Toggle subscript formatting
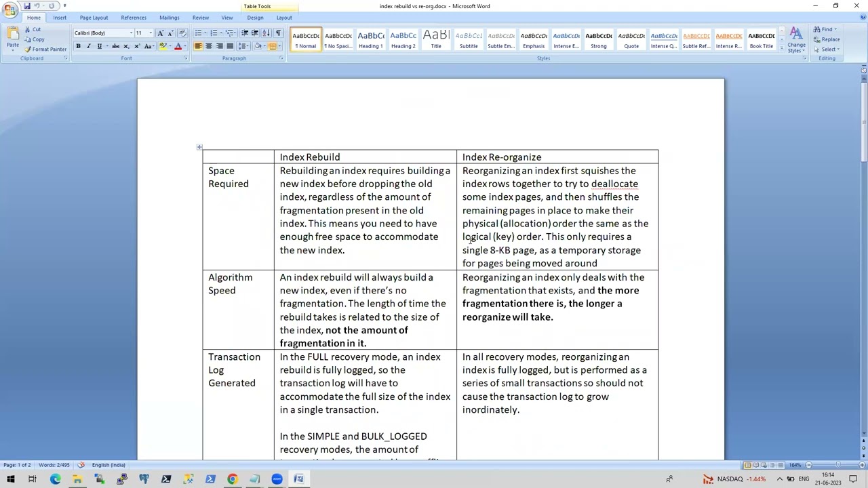 point(126,46)
